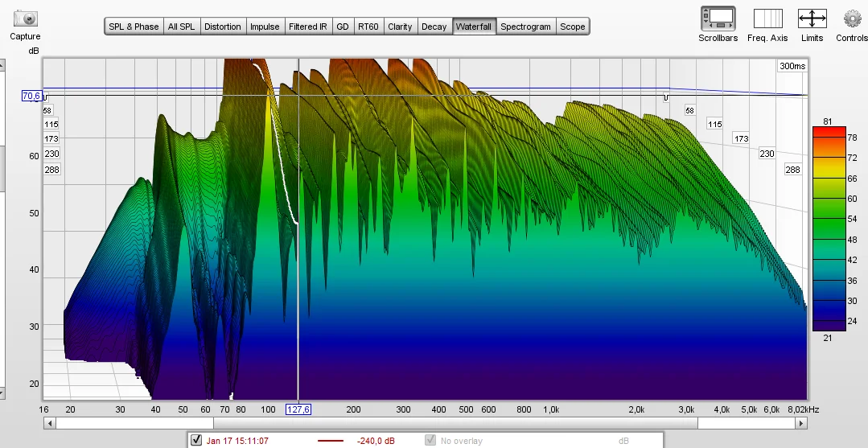
Task: Toggle the Jan 17 15:11:07 measurement checkbox
Action: click(196, 440)
